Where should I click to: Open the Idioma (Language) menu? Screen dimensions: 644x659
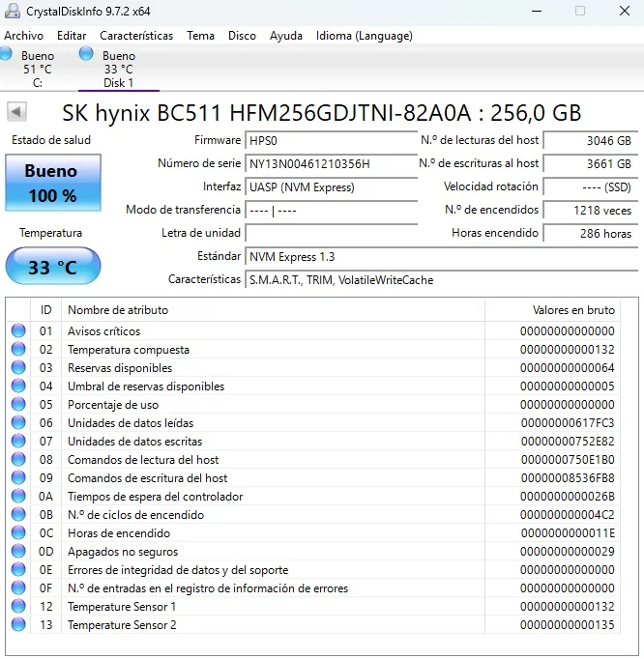coord(365,36)
